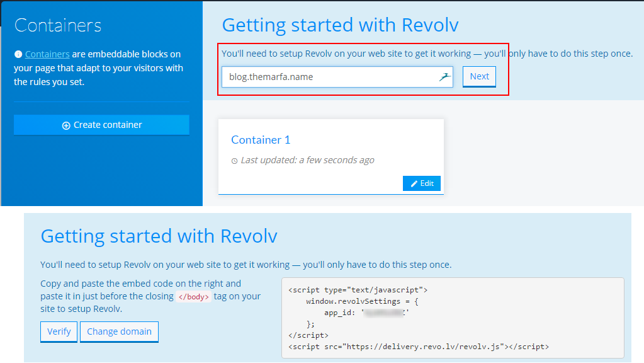The width and height of the screenshot is (644, 363).
Task: Click the Create container button
Action: pyautogui.click(x=101, y=124)
